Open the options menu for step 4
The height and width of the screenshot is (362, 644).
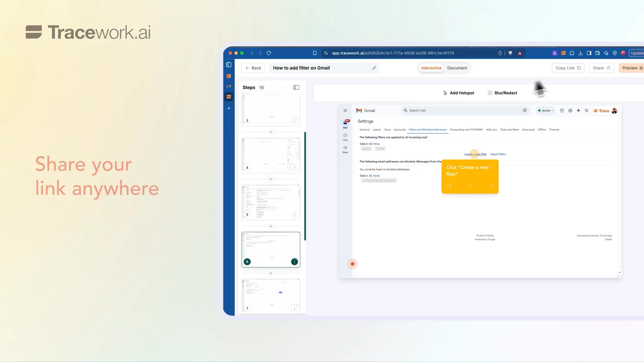coord(294,168)
